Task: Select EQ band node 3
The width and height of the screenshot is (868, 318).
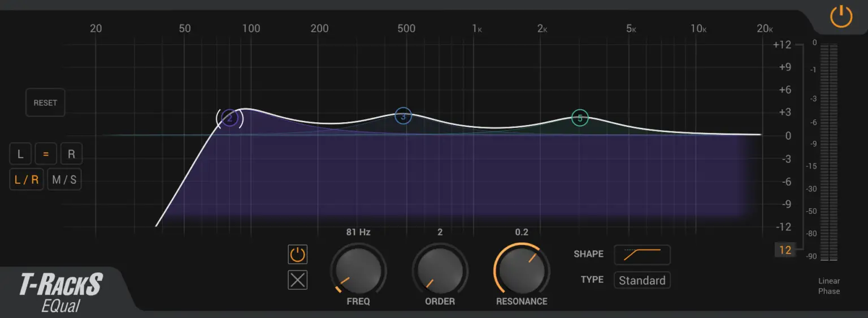Action: tap(403, 116)
